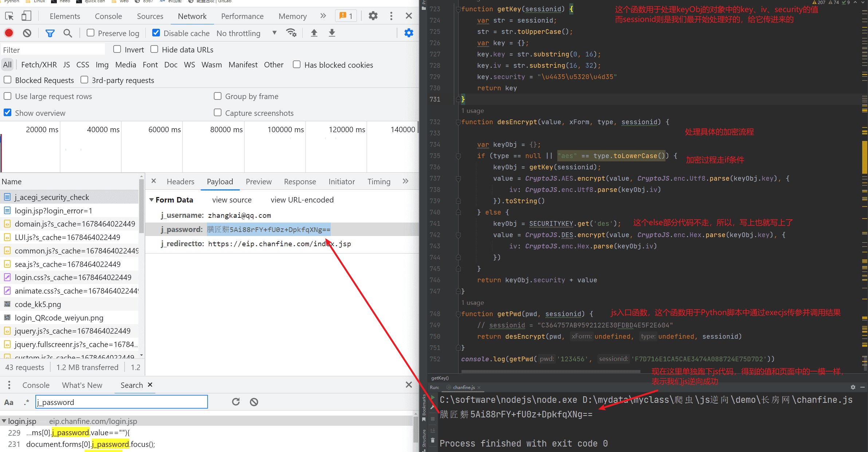Viewport: 868px width, 452px height.
Task: Open network conditions wifi icon
Action: (291, 33)
